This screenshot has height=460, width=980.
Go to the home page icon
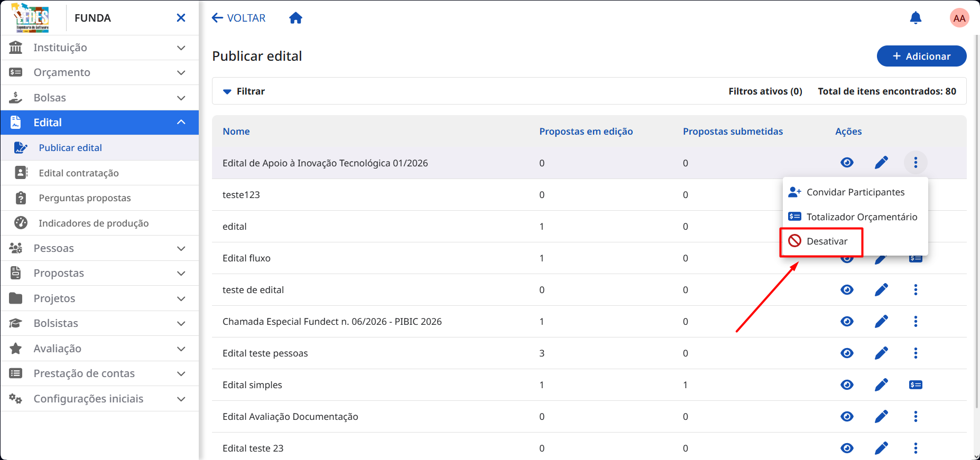click(295, 18)
